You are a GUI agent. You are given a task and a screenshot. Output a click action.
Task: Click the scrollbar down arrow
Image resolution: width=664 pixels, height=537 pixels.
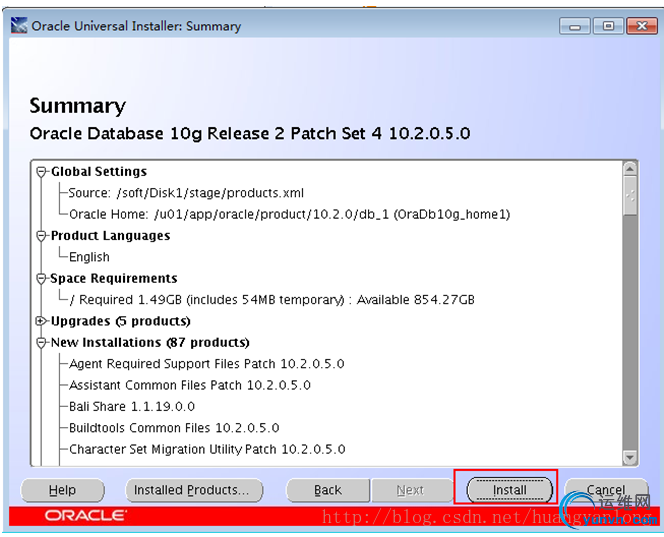[630, 457]
